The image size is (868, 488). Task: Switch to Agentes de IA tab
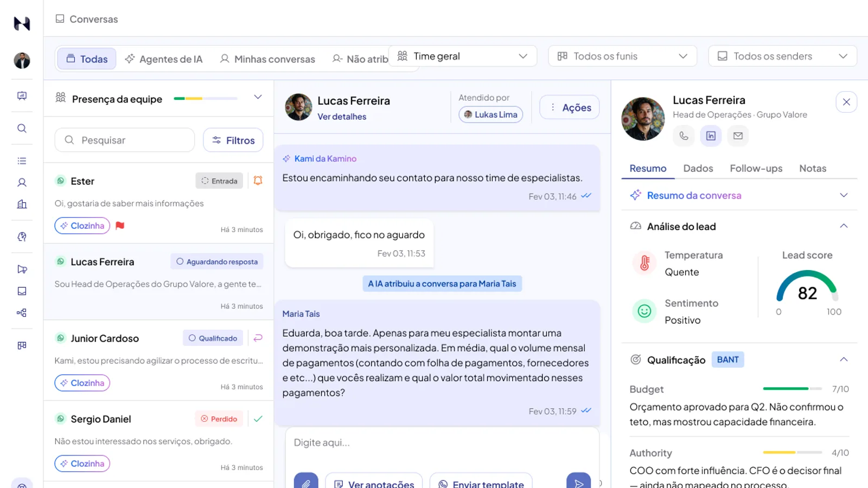click(163, 59)
